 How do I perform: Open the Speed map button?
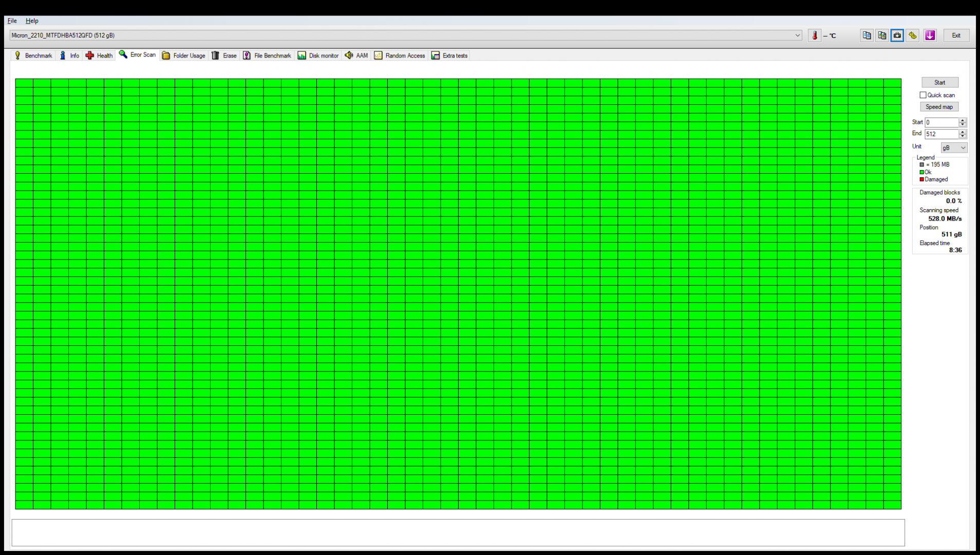pyautogui.click(x=939, y=107)
